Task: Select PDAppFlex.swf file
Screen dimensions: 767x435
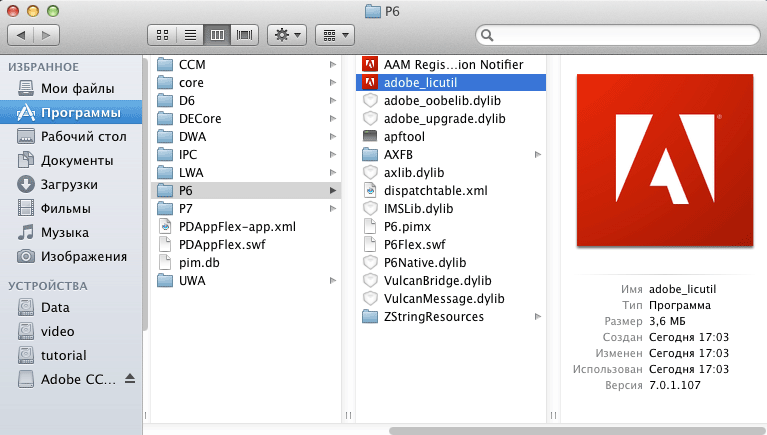Action: coord(246,245)
